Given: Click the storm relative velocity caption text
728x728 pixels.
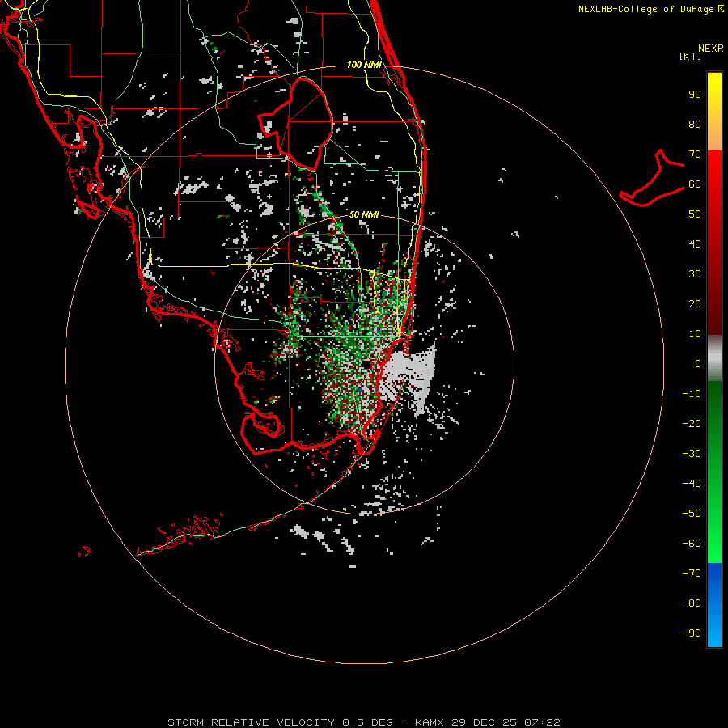Looking at the screenshot, I should point(363,722).
